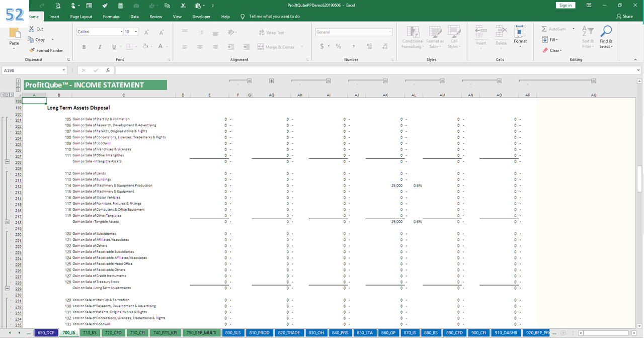The width and height of the screenshot is (644, 362).
Task: Click the Orientation text angle icon
Action: point(231,33)
